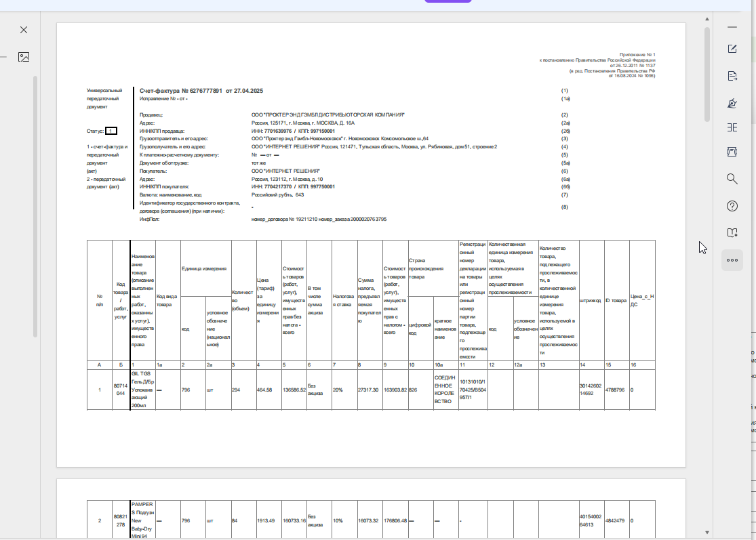Click the Статус box with value 1
756x540 pixels.
(x=111, y=131)
